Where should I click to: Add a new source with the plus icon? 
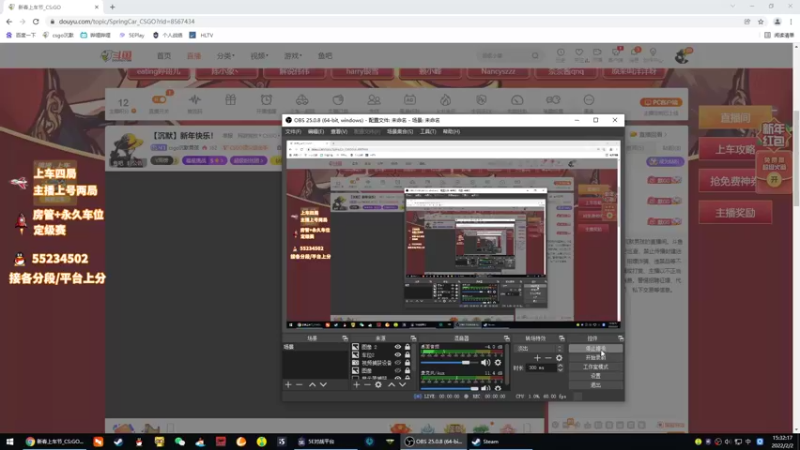coord(356,385)
